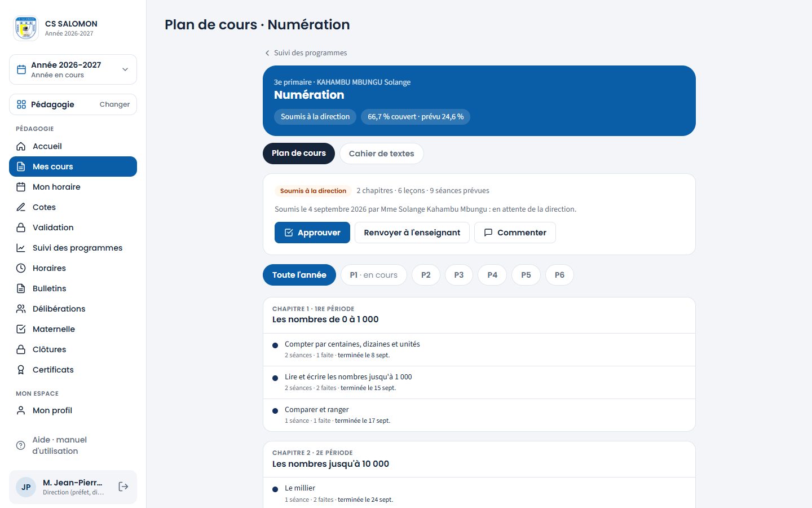Viewport: 812px width, 508px height.
Task: Filter by period P2
Action: click(x=426, y=275)
